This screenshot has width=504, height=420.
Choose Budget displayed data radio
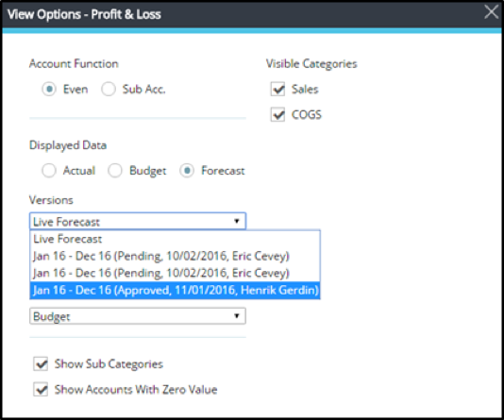click(115, 170)
